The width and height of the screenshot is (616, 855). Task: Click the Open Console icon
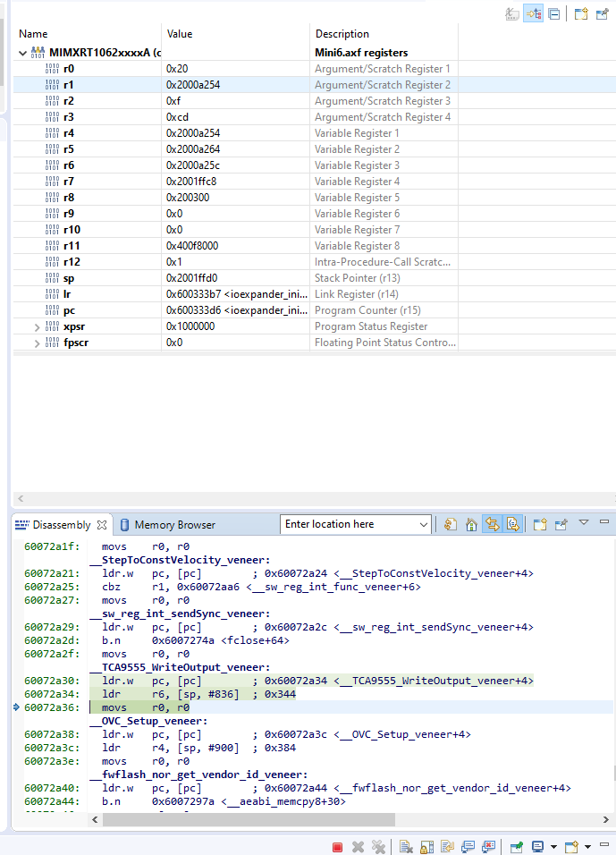click(572, 847)
